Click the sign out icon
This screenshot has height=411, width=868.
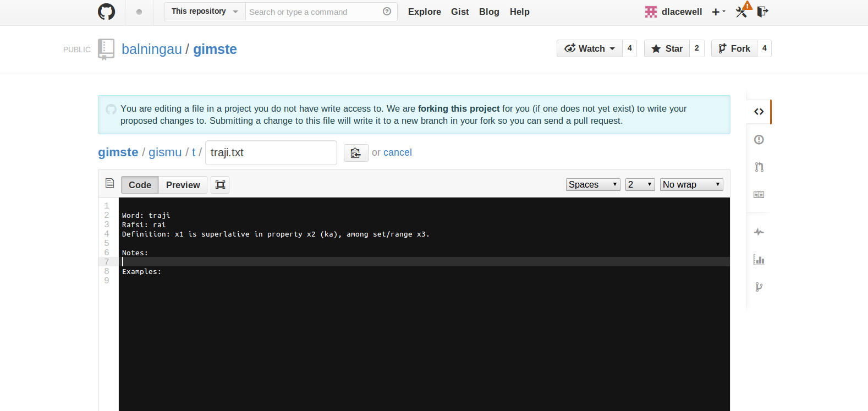[762, 12]
